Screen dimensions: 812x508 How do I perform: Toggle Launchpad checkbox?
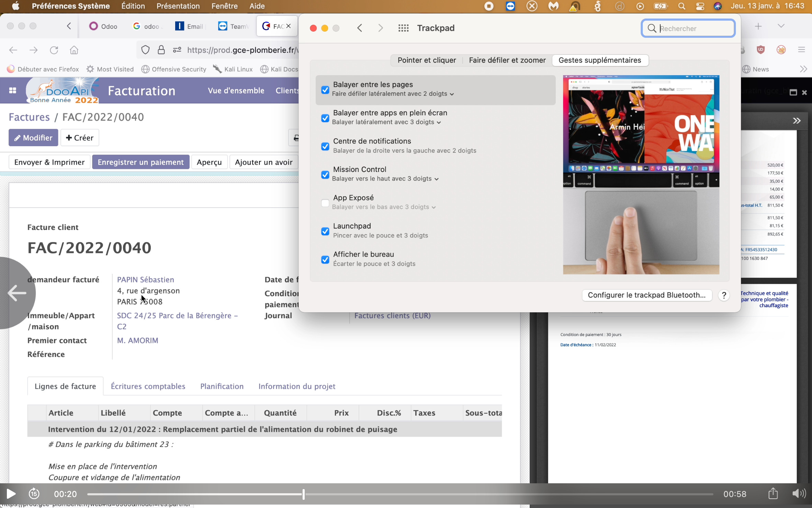(x=325, y=231)
